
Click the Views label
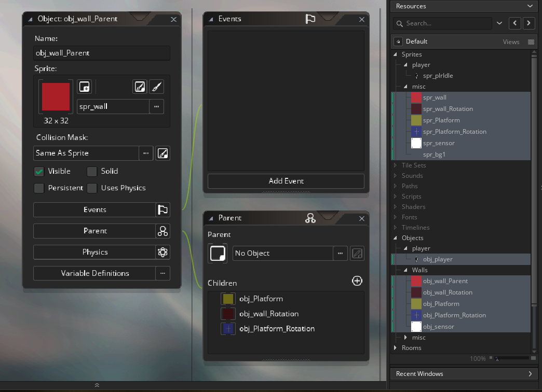pyautogui.click(x=511, y=42)
